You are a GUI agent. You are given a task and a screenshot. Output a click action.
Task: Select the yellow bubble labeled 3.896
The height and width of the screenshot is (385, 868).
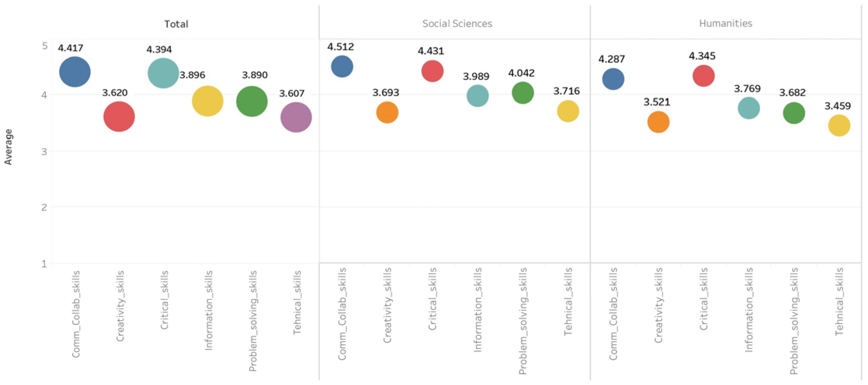click(208, 101)
